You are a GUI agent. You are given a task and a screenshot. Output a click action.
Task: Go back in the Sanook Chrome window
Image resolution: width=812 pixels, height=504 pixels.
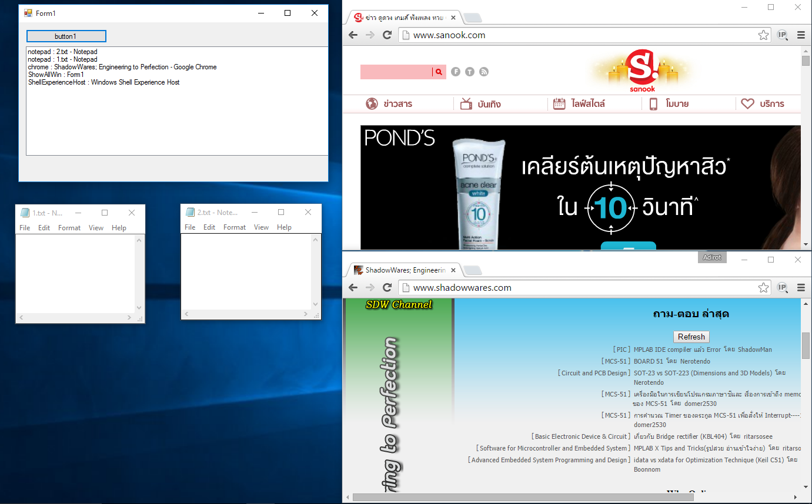353,35
